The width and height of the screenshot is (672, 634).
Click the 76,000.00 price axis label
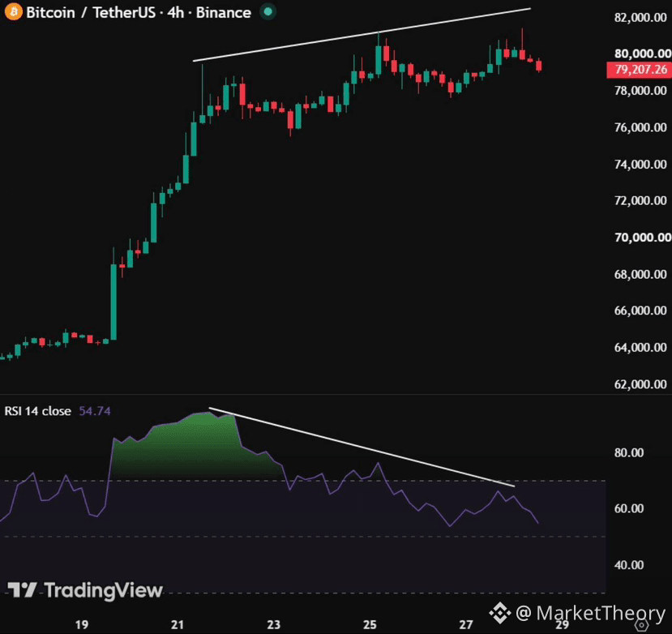(x=640, y=127)
